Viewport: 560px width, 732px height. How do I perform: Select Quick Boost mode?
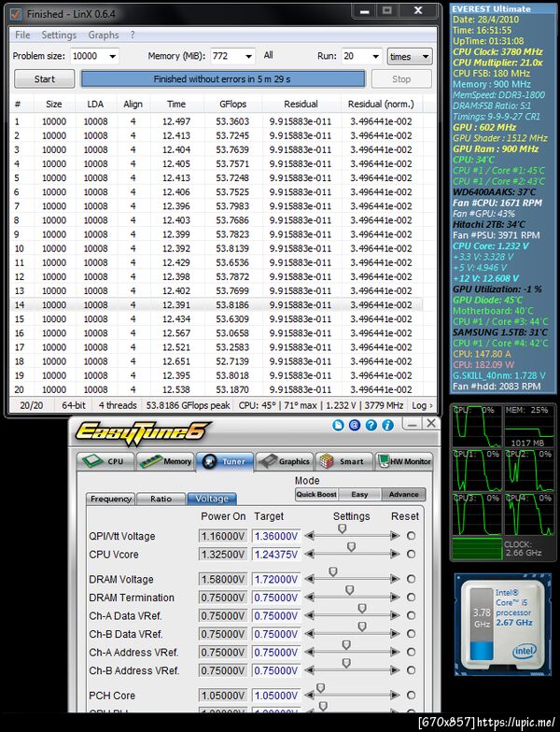click(x=317, y=495)
